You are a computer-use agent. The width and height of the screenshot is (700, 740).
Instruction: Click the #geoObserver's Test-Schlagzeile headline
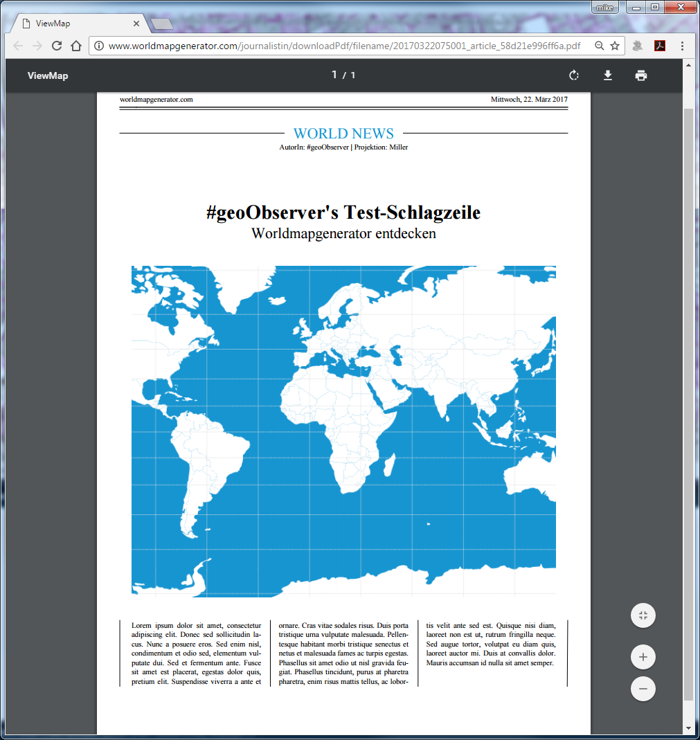point(343,213)
